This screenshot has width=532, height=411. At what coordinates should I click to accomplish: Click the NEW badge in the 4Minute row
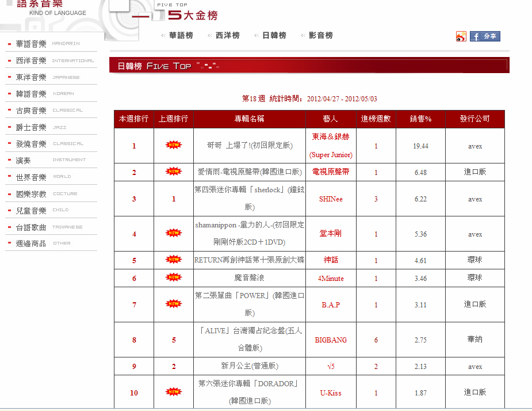coord(174,277)
